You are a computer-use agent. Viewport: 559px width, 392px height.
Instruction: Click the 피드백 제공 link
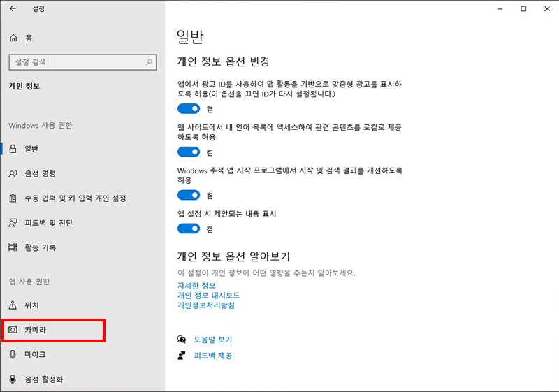point(213,356)
